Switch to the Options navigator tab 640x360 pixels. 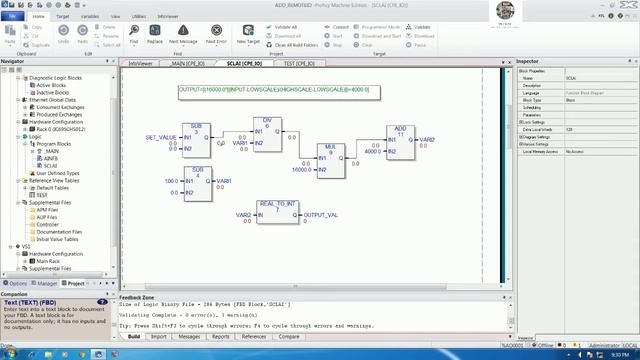click(15, 283)
